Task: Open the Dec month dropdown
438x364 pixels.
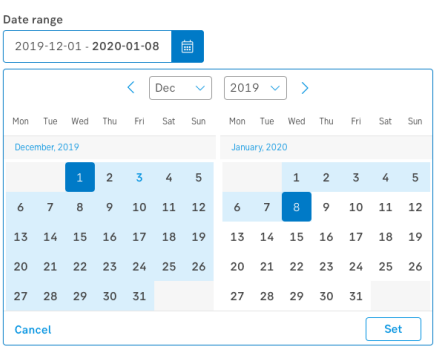Action: [180, 88]
